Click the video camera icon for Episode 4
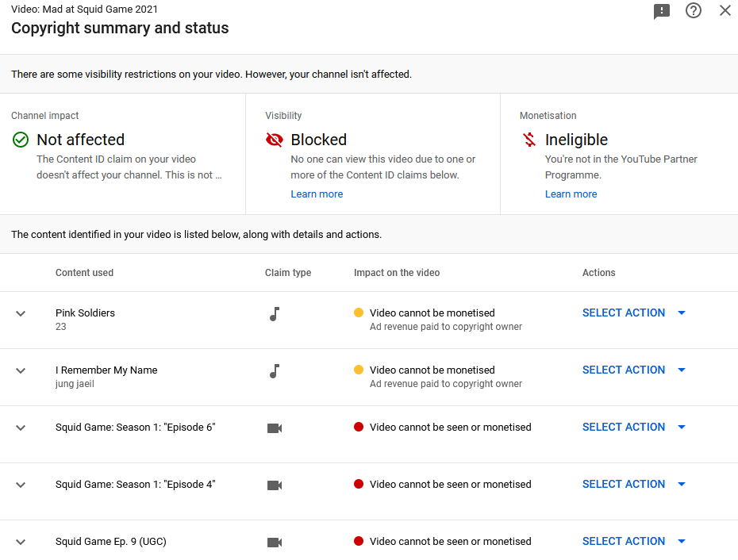Screen dimensions: 738x560 [x=275, y=485]
